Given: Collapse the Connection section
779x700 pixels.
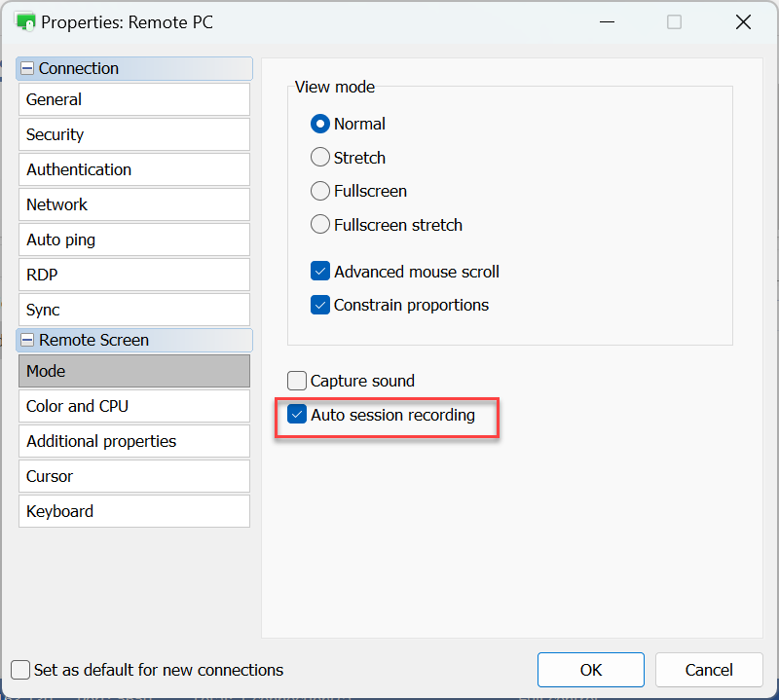Looking at the screenshot, I should pos(27,69).
